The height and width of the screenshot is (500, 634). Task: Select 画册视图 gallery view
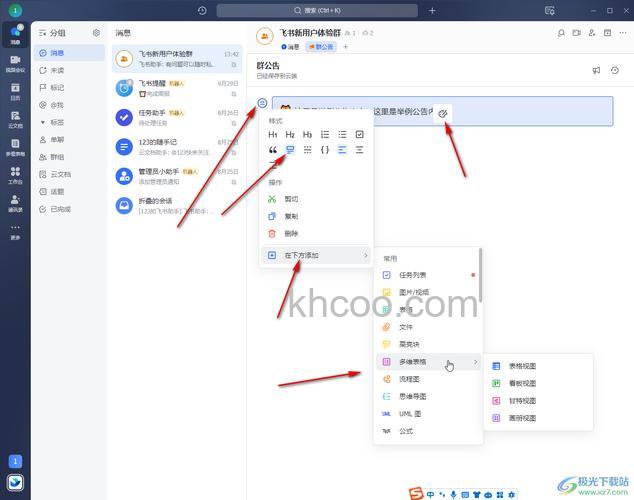click(538, 418)
